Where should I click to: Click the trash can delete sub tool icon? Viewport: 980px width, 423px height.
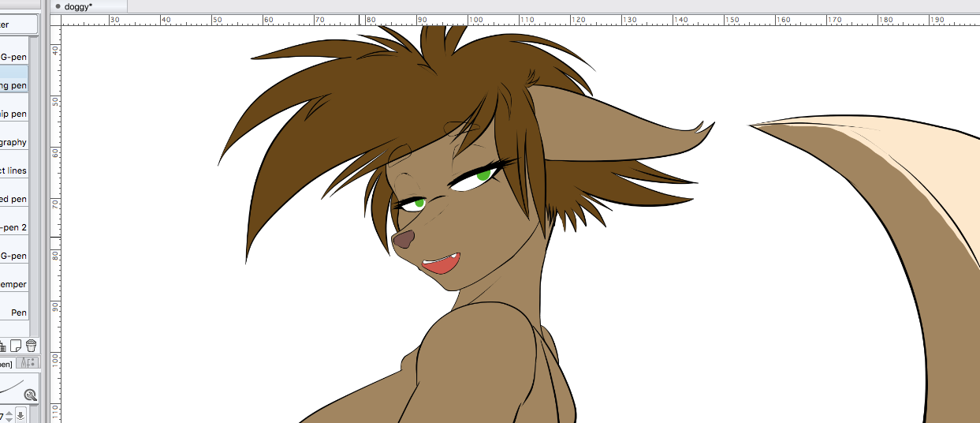coord(32,346)
